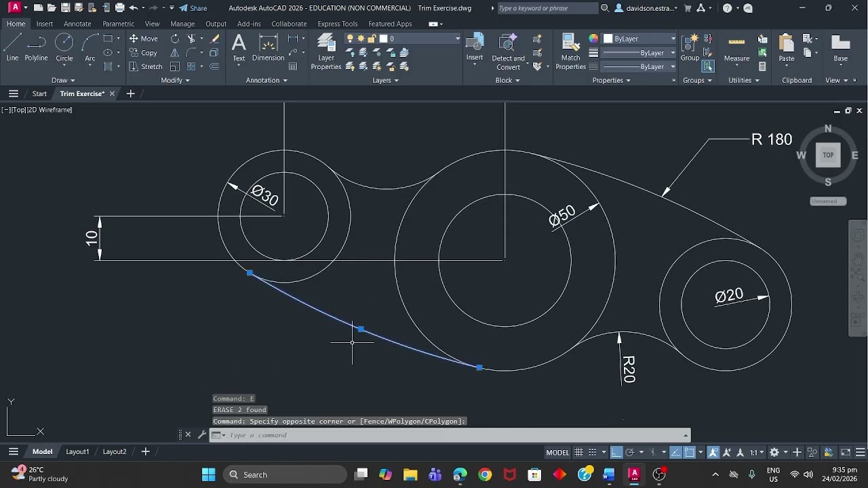Screen dimensions: 868x488
Task: Click the Save icon in quick access toolbar
Action: click(65, 8)
